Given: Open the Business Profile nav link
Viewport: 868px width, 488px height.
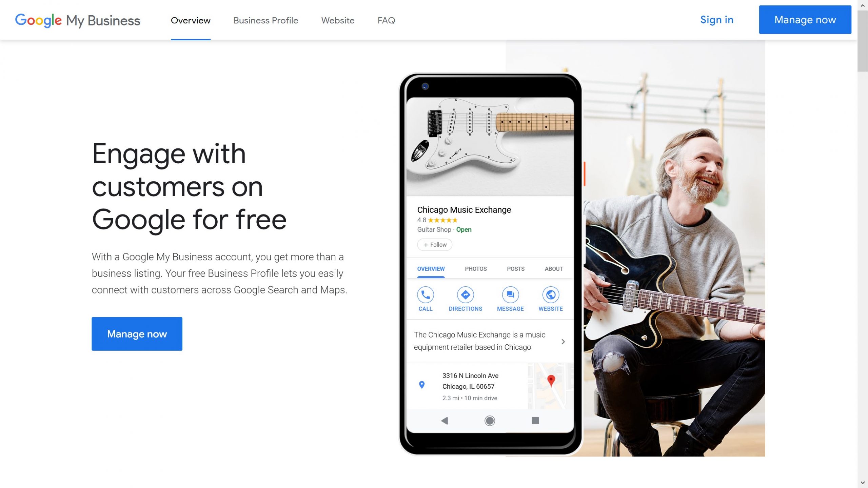Looking at the screenshot, I should coord(265,20).
